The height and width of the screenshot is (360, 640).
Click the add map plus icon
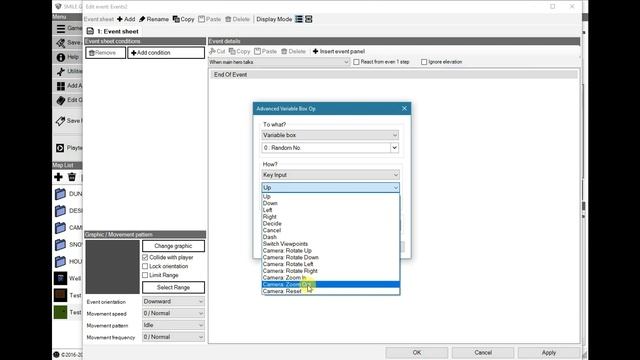[58, 177]
